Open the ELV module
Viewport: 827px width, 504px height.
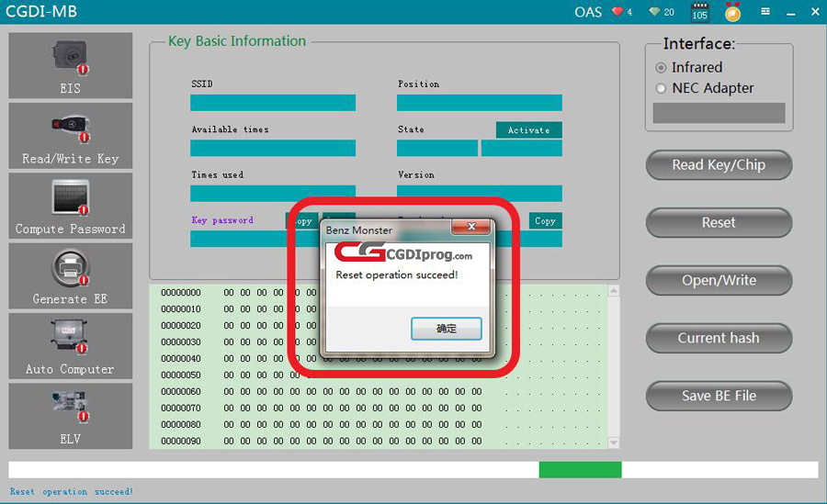[70, 416]
